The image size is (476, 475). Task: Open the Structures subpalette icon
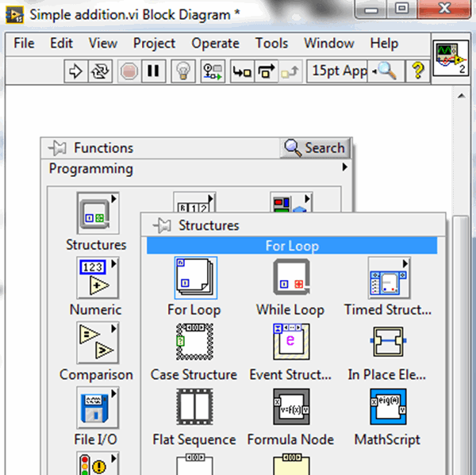pos(98,213)
